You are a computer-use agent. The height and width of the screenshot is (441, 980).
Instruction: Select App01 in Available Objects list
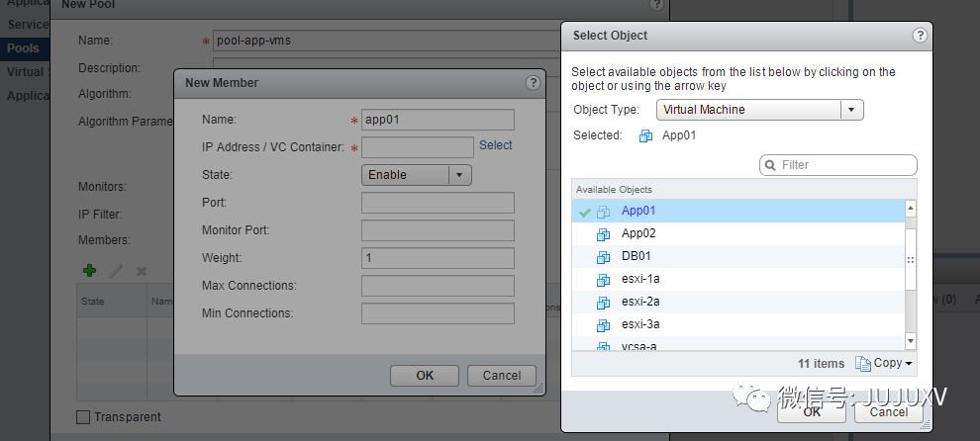click(638, 211)
